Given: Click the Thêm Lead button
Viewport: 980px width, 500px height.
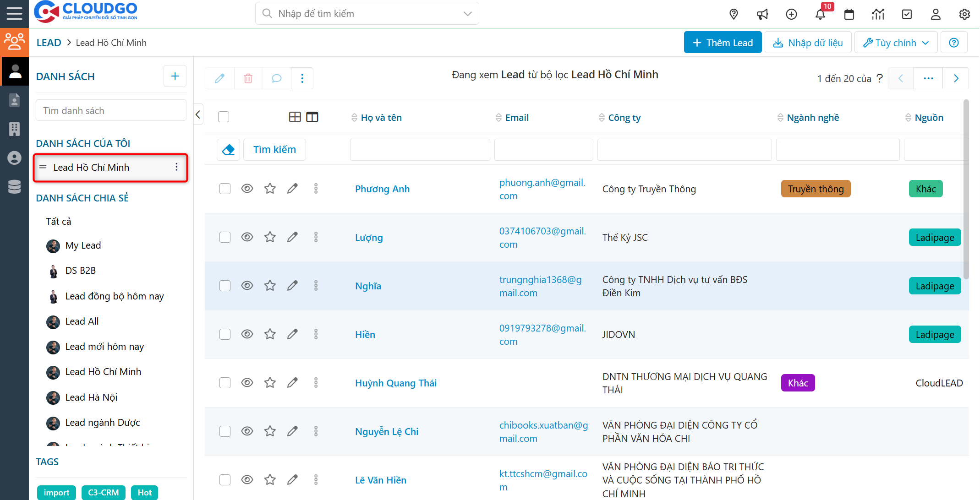Looking at the screenshot, I should pyautogui.click(x=723, y=43).
